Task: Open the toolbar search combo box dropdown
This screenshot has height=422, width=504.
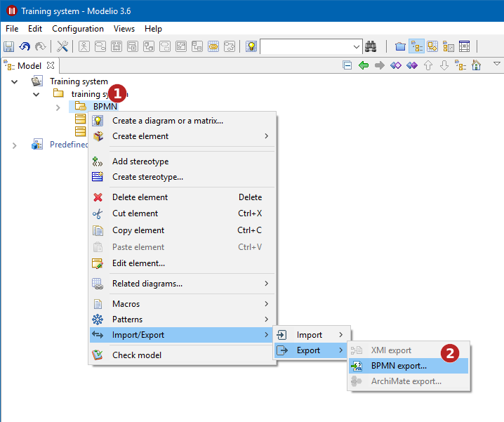Action: pos(357,47)
